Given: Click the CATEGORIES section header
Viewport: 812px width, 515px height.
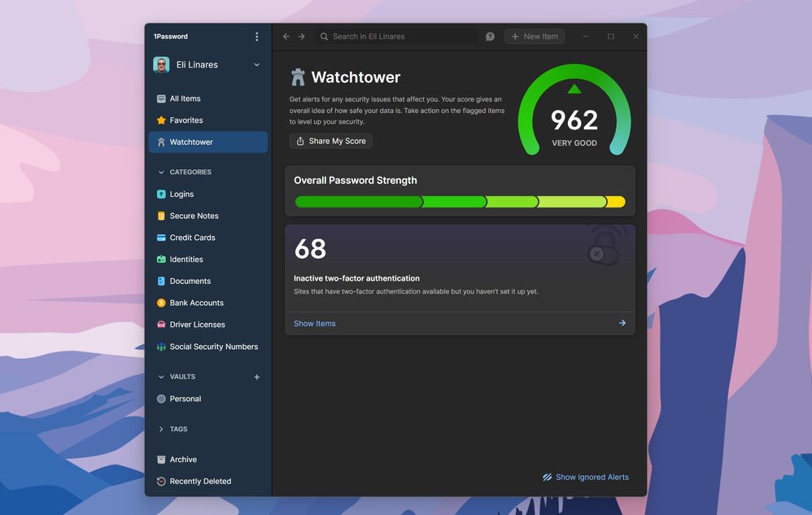Looking at the screenshot, I should pos(190,172).
